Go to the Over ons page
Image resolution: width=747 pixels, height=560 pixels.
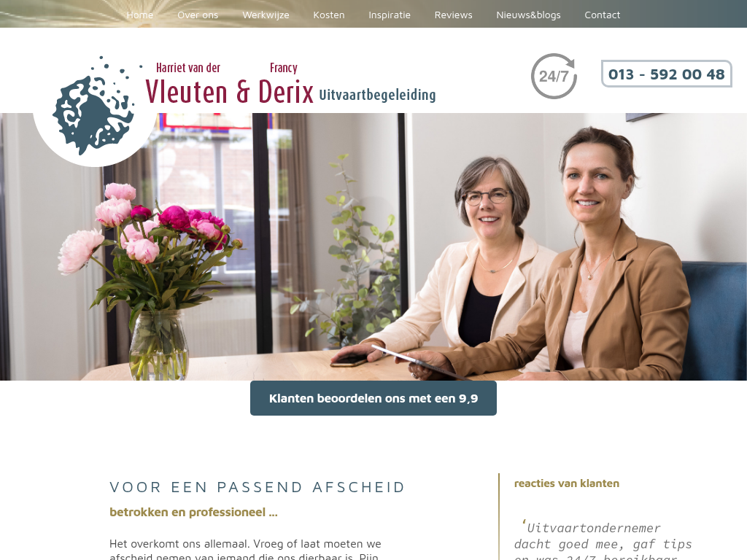pyautogui.click(x=198, y=15)
